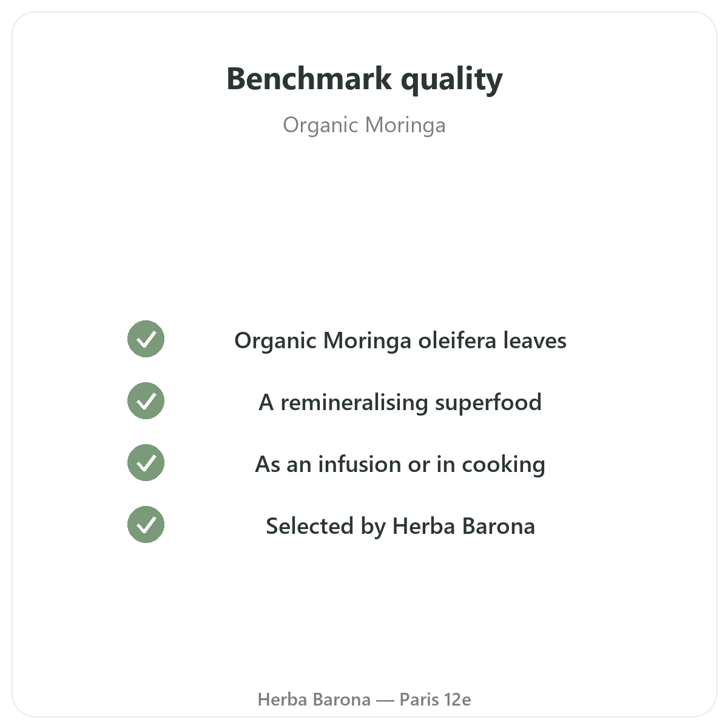
Task: Click Paris 12e in the footer
Action: pos(435,699)
